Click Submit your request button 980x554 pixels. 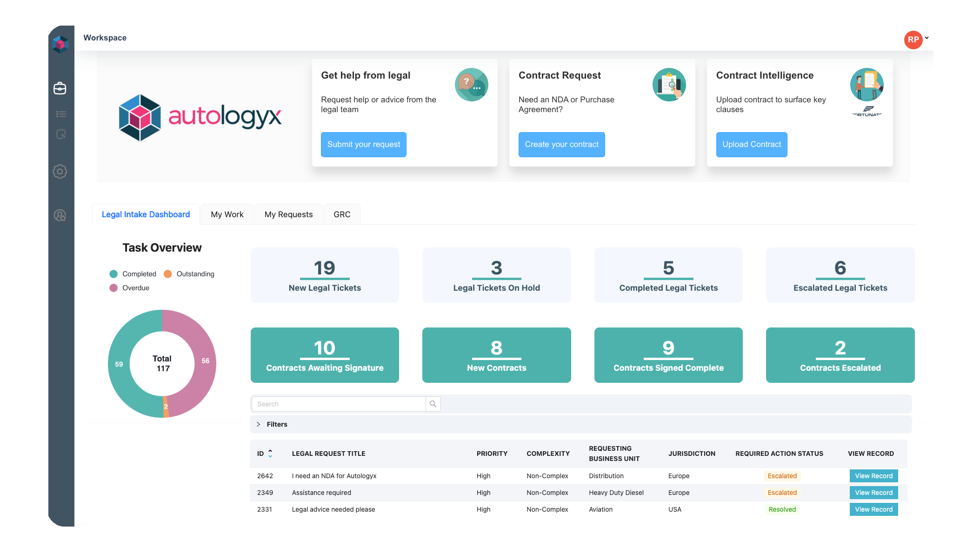click(363, 144)
